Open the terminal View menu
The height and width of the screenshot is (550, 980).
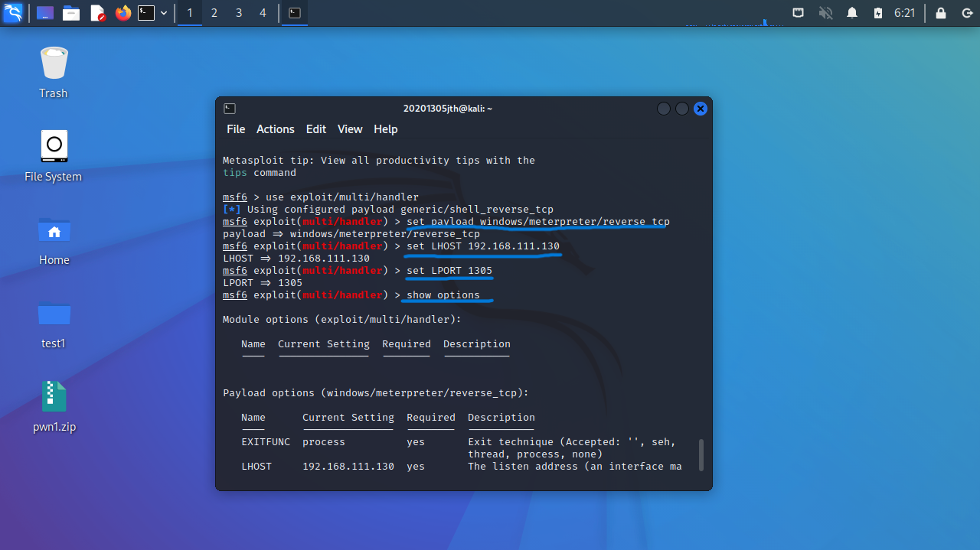pyautogui.click(x=350, y=129)
